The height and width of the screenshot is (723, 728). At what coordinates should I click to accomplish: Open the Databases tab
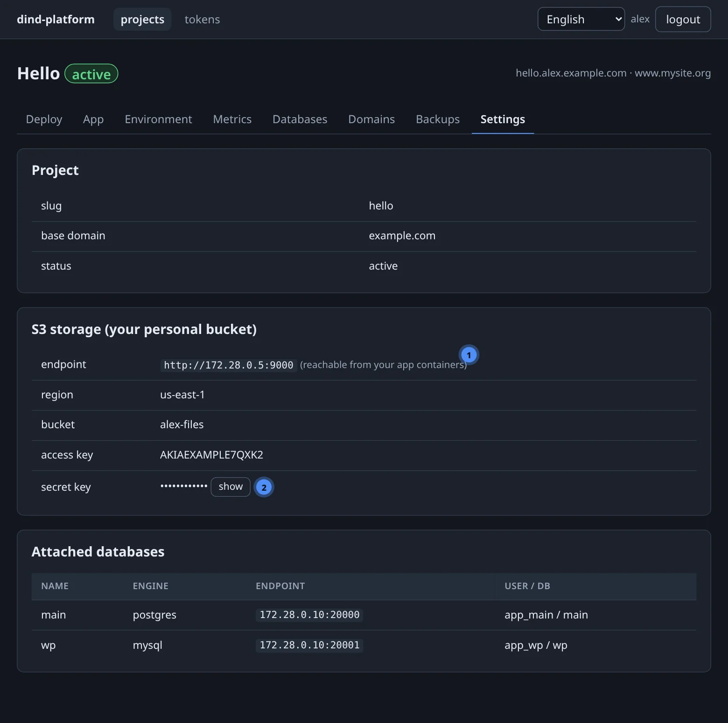pyautogui.click(x=300, y=119)
